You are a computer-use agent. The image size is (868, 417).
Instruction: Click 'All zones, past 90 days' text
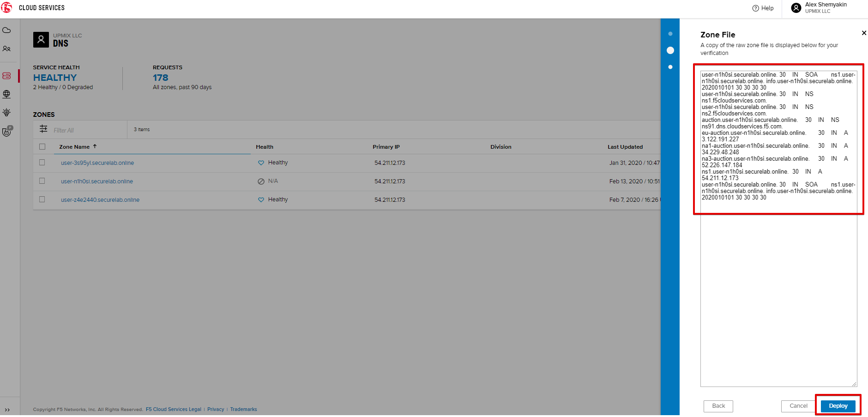coord(182,87)
